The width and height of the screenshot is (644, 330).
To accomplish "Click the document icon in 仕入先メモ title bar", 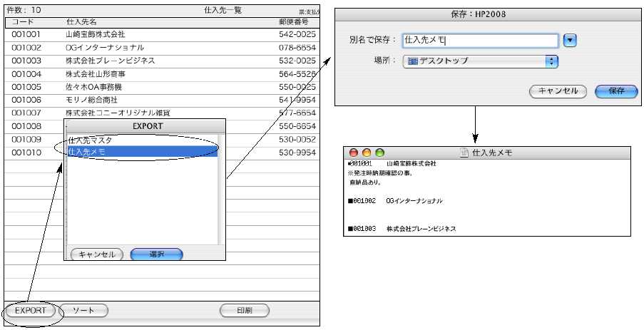I will (464, 153).
